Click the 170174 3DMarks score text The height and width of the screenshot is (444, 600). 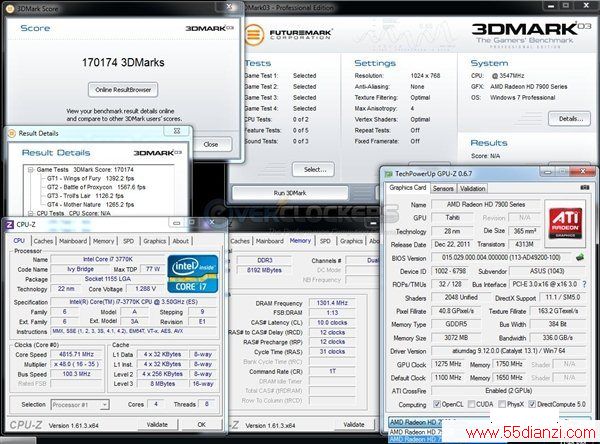coord(123,62)
